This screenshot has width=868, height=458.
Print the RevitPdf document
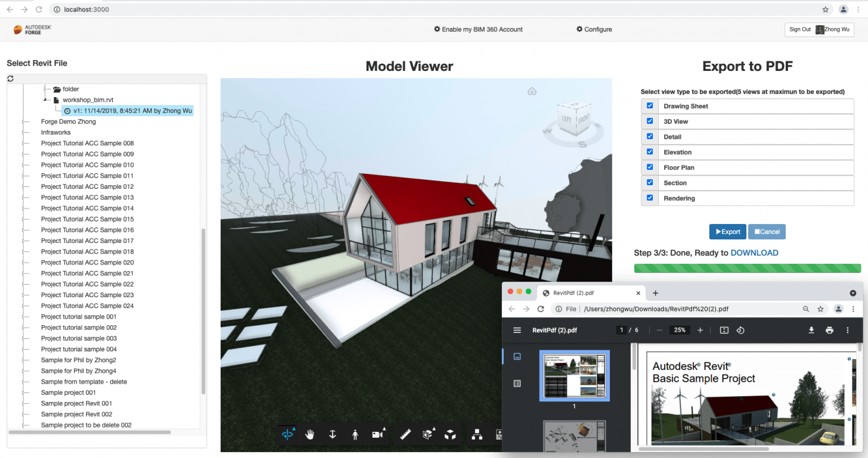pyautogui.click(x=829, y=329)
